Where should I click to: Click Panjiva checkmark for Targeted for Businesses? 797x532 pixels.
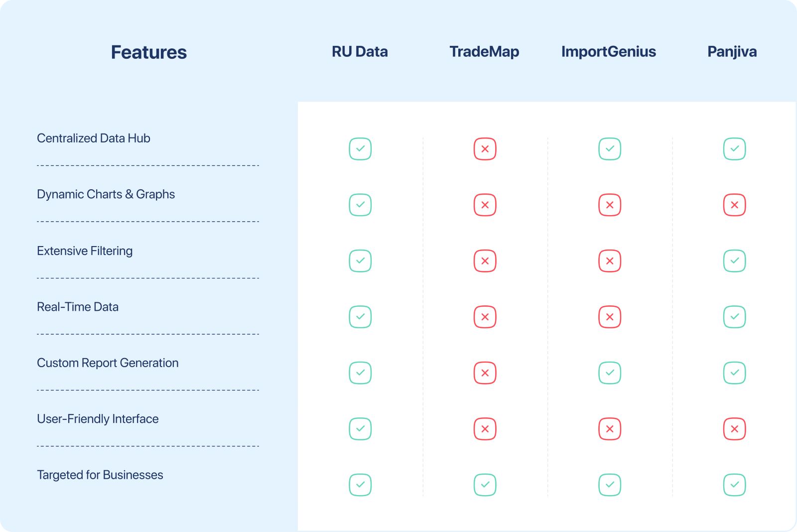(734, 485)
